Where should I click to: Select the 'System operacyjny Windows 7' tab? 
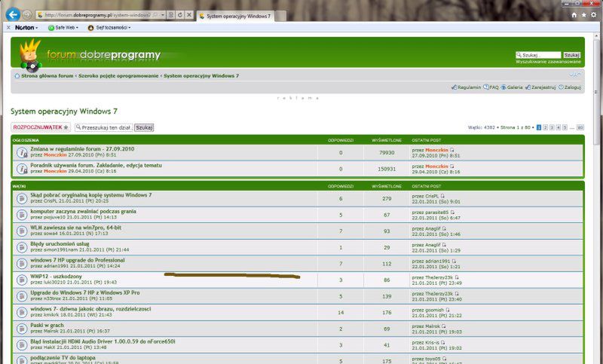[x=235, y=16]
